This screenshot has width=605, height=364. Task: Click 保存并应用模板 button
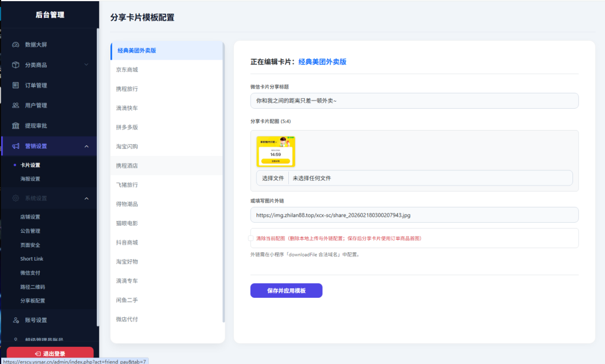pyautogui.click(x=287, y=291)
